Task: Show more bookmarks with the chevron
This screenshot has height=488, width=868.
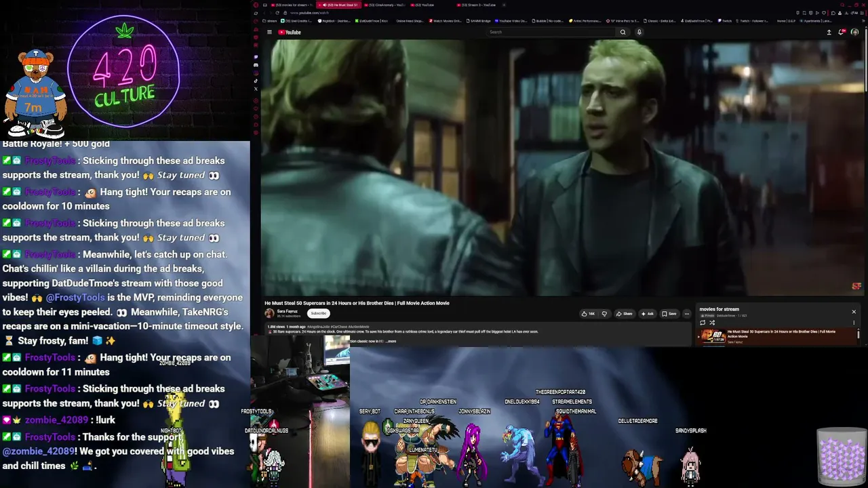Action: (x=863, y=21)
